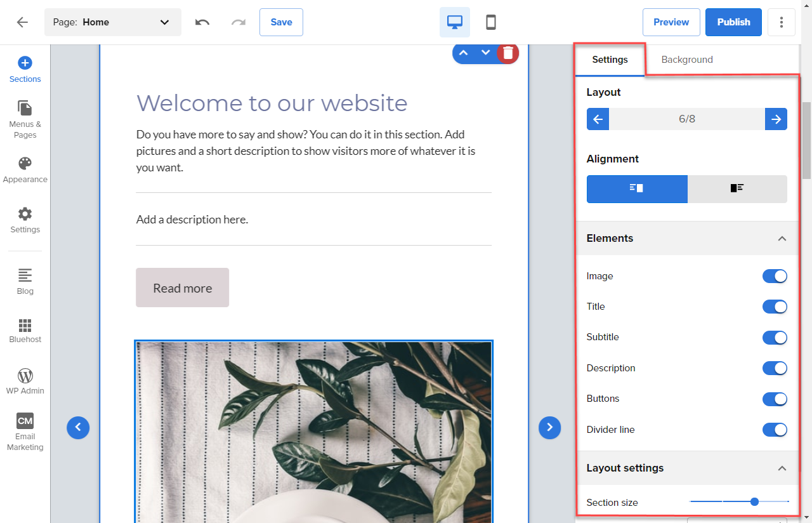Switch to the Background tab
The width and height of the screenshot is (812, 523).
[687, 60]
